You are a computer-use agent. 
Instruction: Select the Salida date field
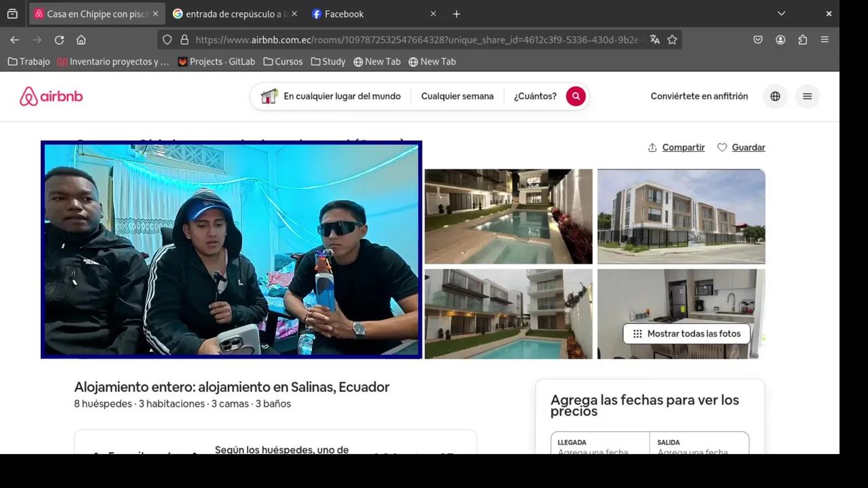pyautogui.click(x=699, y=443)
